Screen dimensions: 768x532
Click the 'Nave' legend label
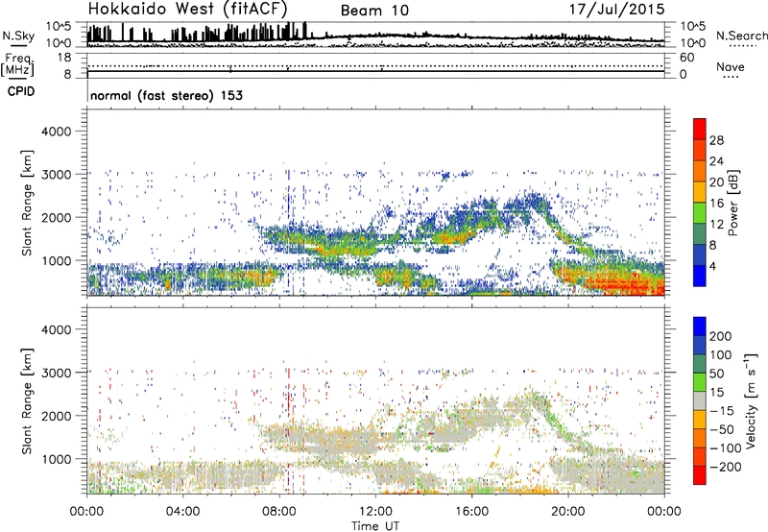tap(731, 67)
